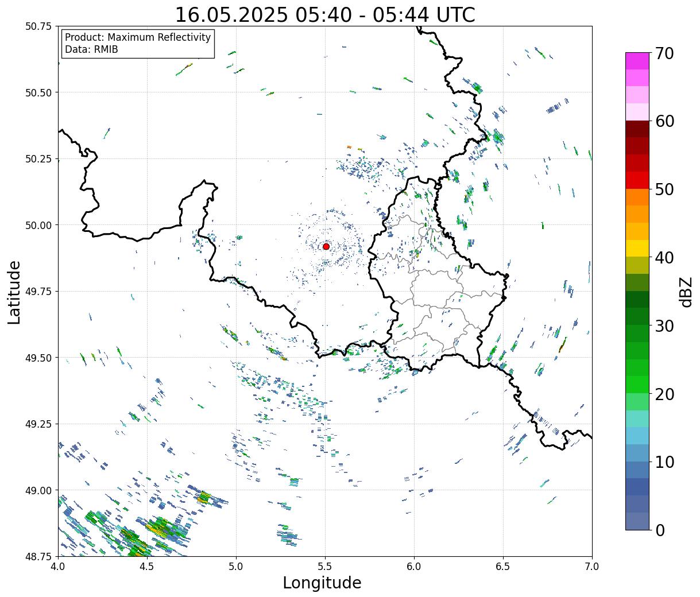Click the longitude tick label '7.0'
This screenshot has width=700, height=597.
[x=592, y=567]
